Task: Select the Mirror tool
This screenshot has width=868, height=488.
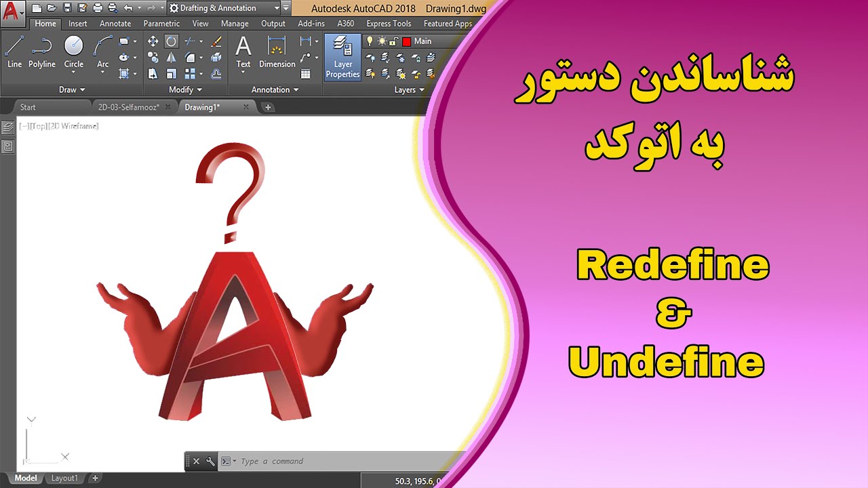Action: coord(172,58)
